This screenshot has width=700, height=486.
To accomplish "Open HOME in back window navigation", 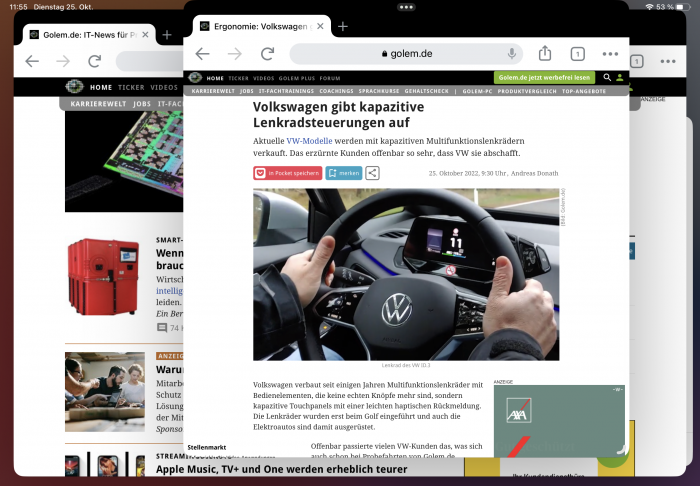I will click(x=101, y=87).
